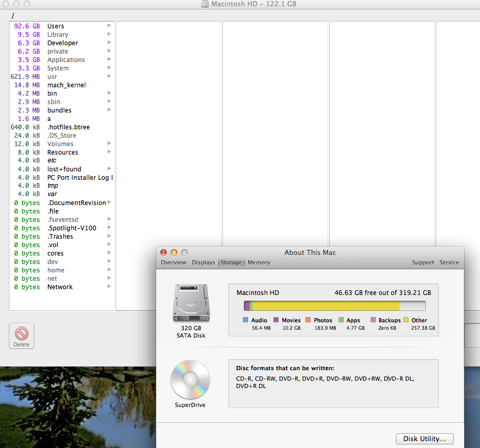Select the mach_kernel file

point(62,85)
